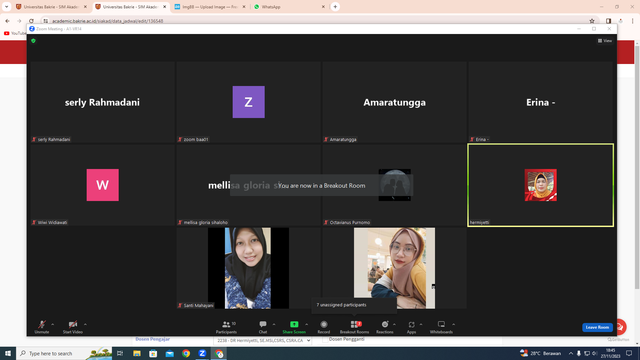Open the Dosen Pengajar dropdown on web page
640x360 pixels.
coord(262,340)
